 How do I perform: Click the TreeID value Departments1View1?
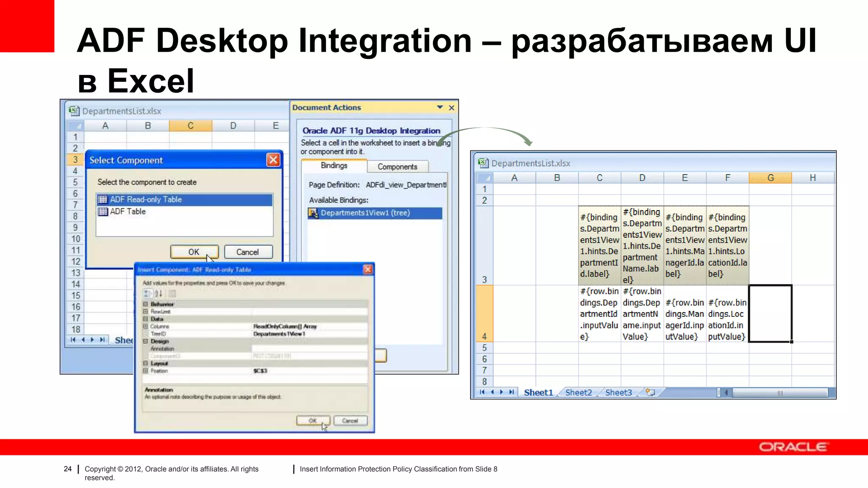pyautogui.click(x=279, y=334)
